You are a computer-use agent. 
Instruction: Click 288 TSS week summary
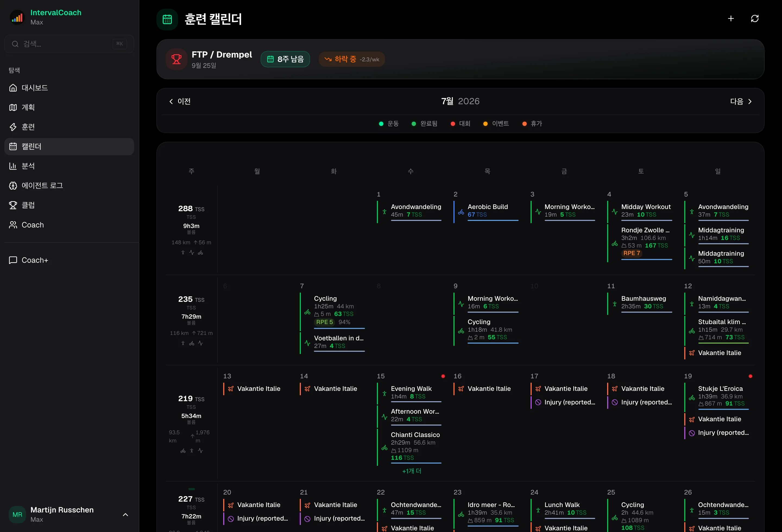pyautogui.click(x=191, y=230)
